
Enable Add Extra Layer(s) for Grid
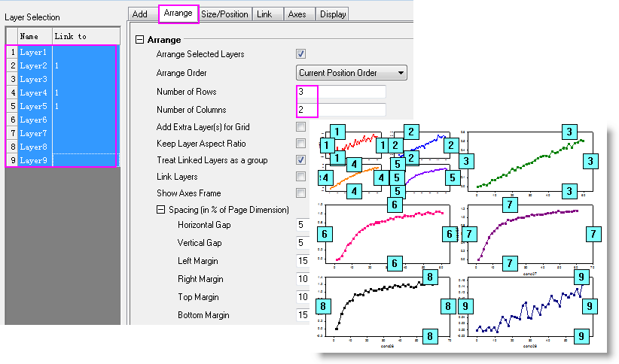click(301, 126)
